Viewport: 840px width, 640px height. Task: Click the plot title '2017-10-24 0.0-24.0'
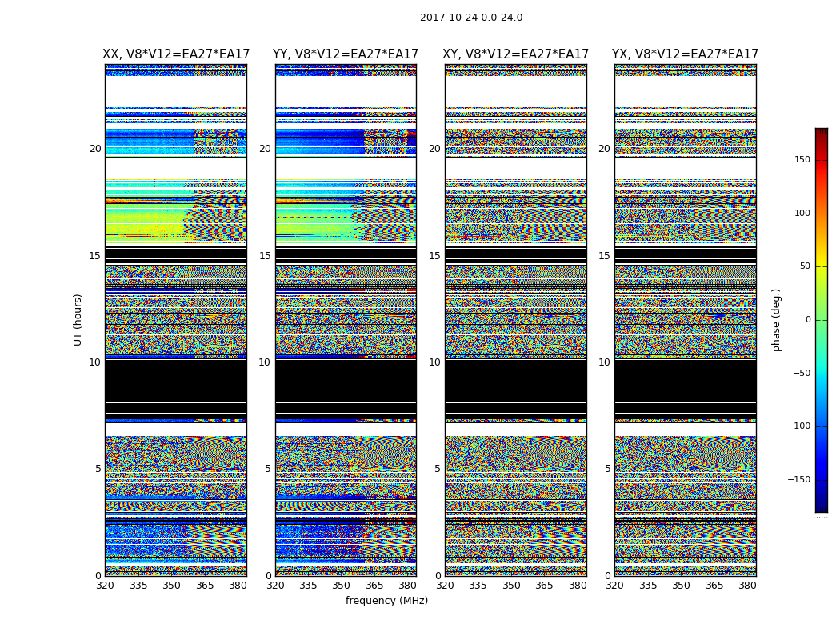471,18
